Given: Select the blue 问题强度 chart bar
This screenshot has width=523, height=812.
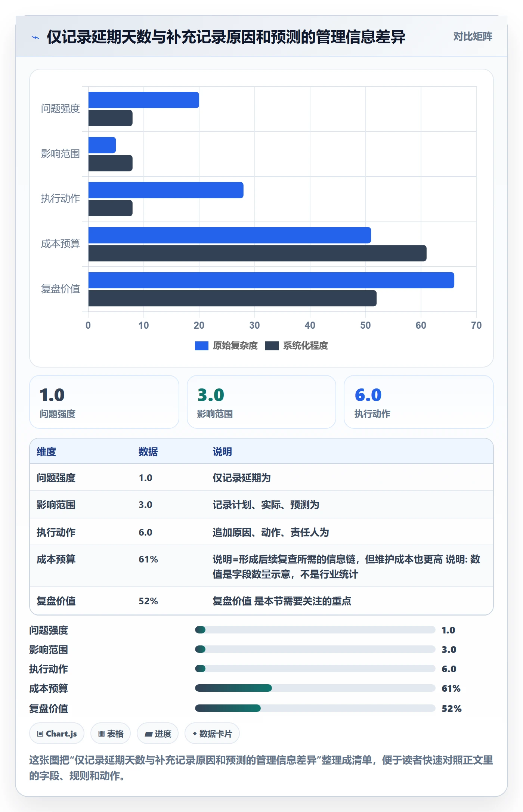Looking at the screenshot, I should click(144, 100).
